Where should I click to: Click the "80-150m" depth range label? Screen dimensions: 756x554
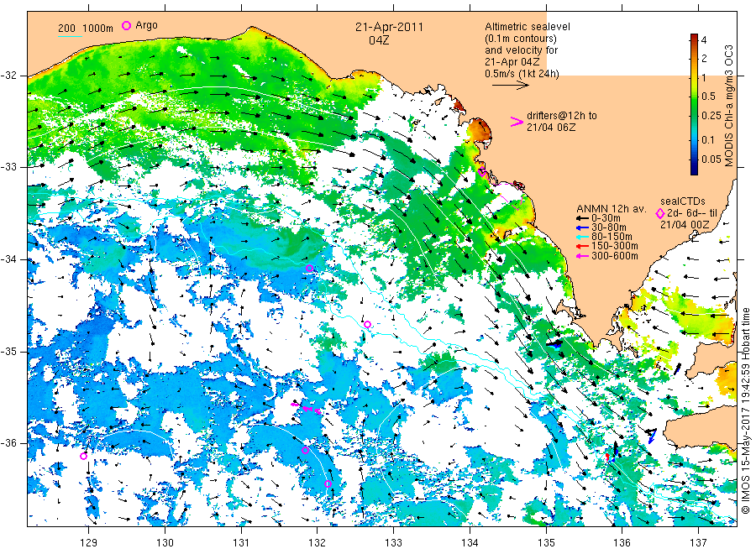tap(612, 237)
